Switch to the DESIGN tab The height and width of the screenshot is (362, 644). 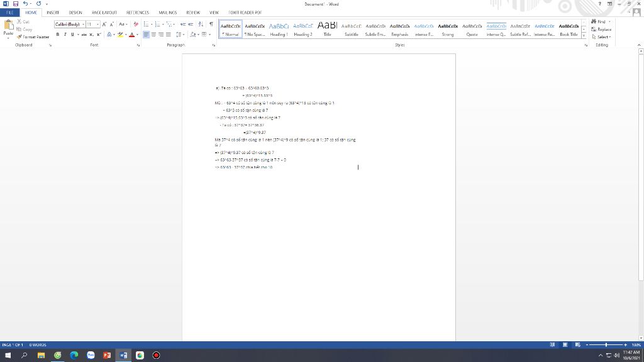[x=75, y=13]
